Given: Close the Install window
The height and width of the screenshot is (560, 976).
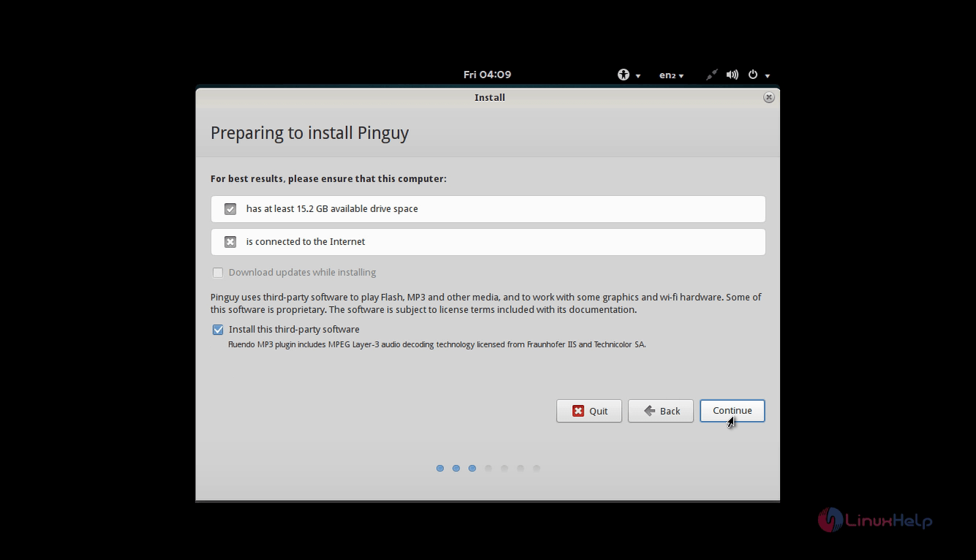Looking at the screenshot, I should [768, 97].
